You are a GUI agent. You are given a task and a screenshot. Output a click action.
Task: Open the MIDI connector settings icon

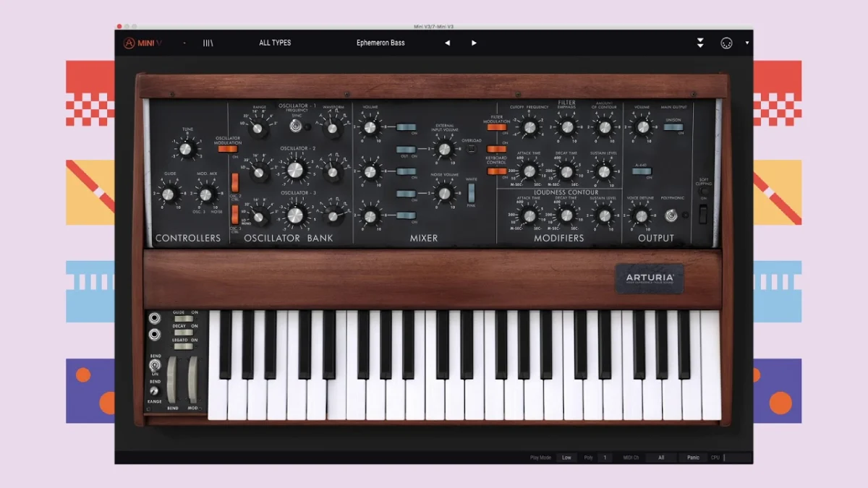point(726,43)
